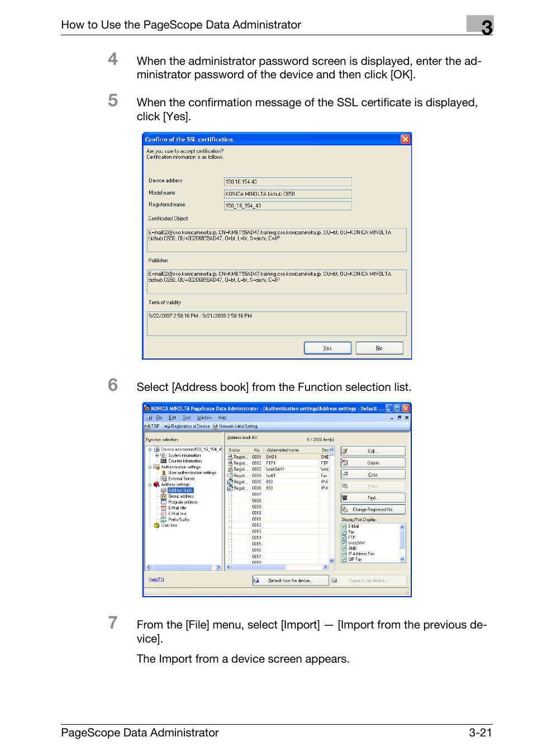Open the Tool menu
The image size is (533, 756).
[187, 418]
